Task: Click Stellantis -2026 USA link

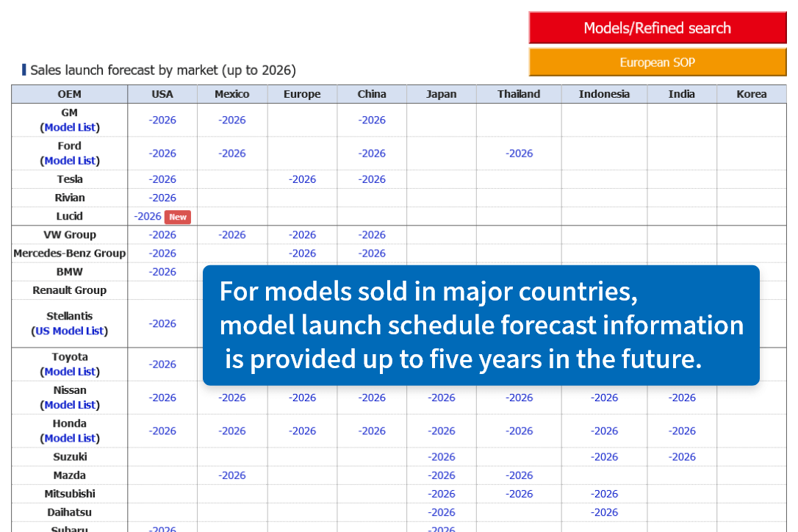Action: coord(162,323)
